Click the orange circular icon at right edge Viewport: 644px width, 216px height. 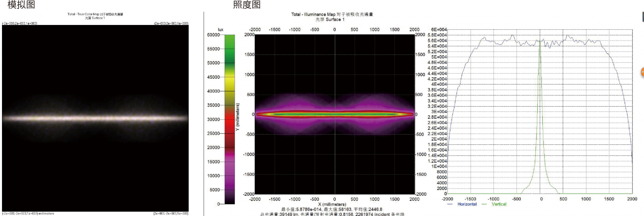642,72
